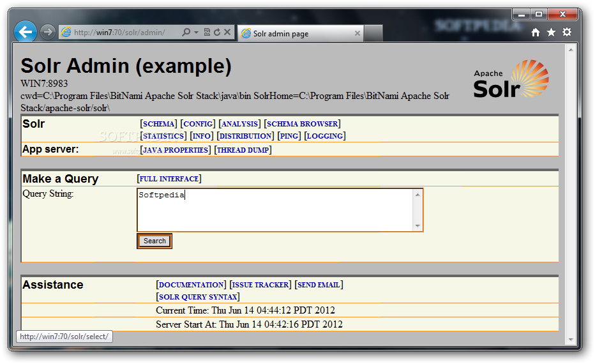
Task: Click the page scrollbar up arrow
Action: click(571, 50)
